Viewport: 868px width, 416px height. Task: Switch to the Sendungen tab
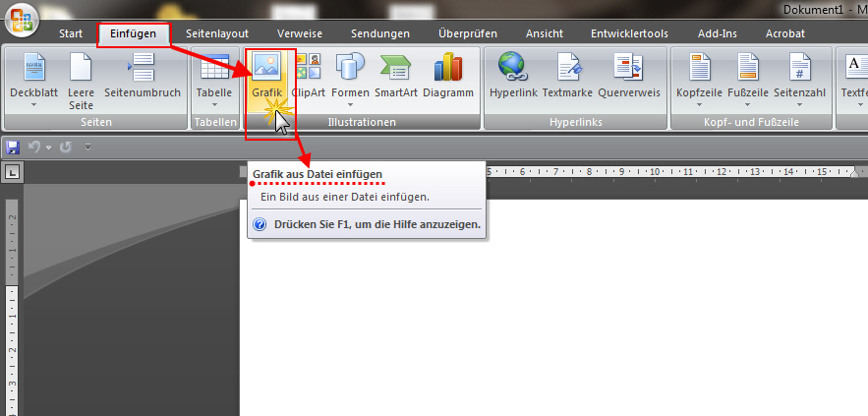pyautogui.click(x=379, y=33)
